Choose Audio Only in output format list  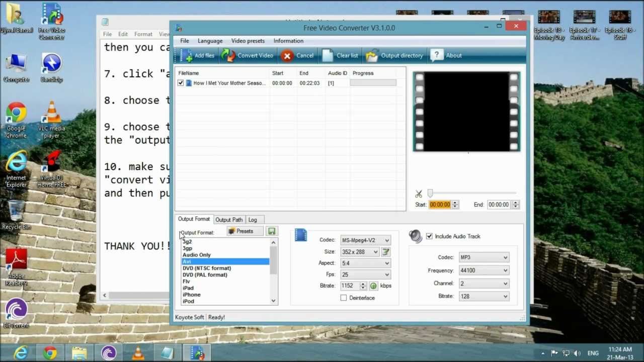(197, 255)
